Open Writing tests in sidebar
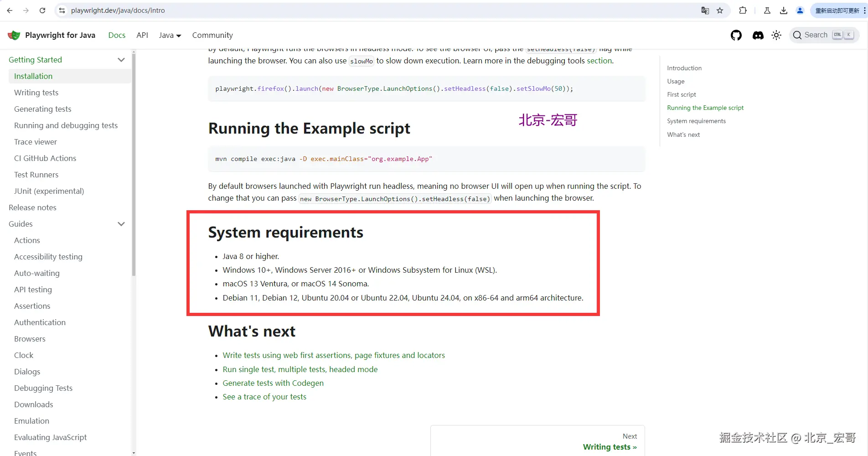Viewport: 868px width, 456px height. click(36, 93)
